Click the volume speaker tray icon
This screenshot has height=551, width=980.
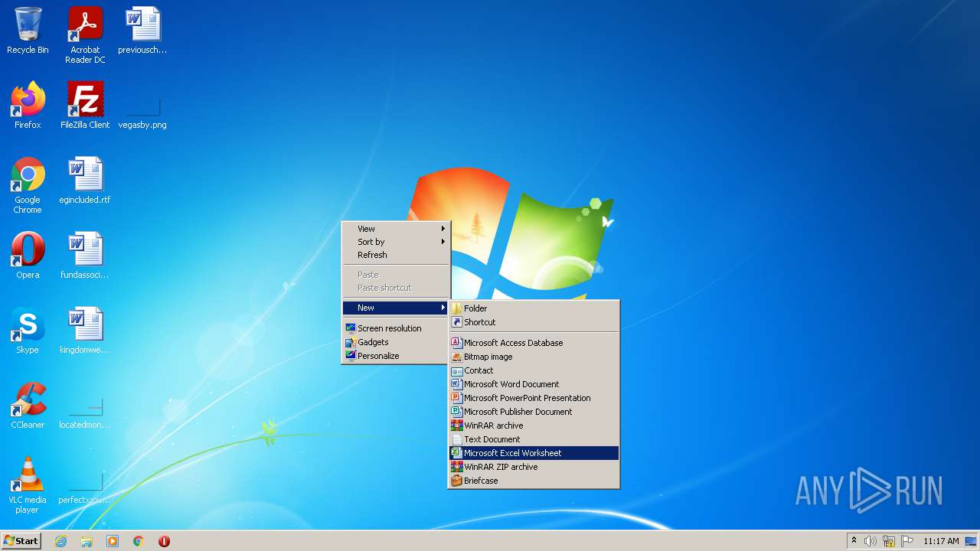871,541
